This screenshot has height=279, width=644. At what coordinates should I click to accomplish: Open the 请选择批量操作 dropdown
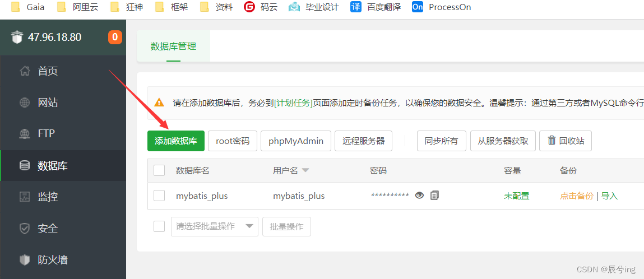pos(215,226)
